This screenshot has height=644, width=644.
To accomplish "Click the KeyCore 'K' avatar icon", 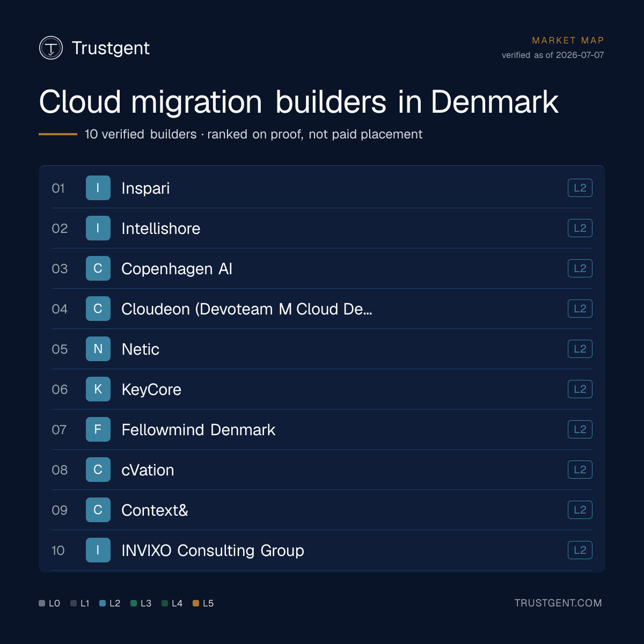I will [x=98, y=389].
